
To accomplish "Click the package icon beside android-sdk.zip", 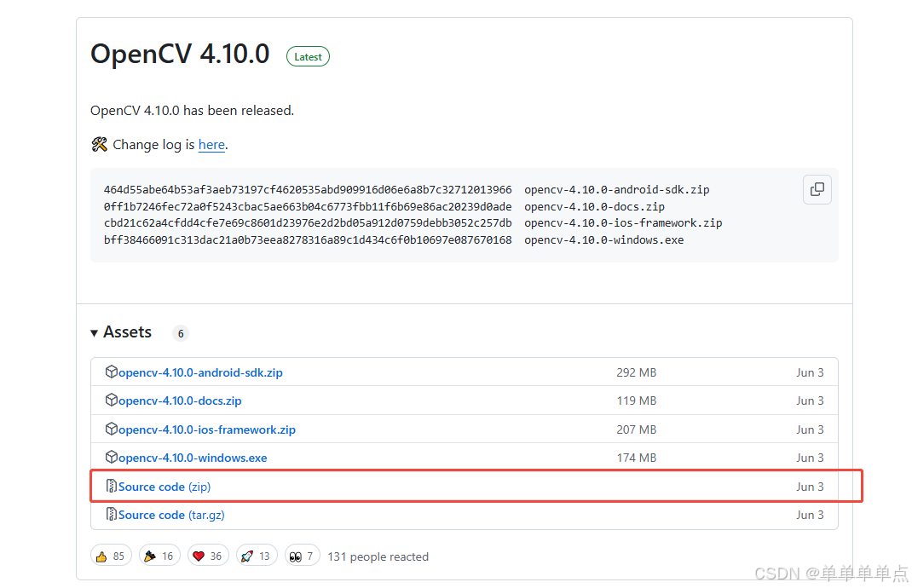I will click(111, 372).
